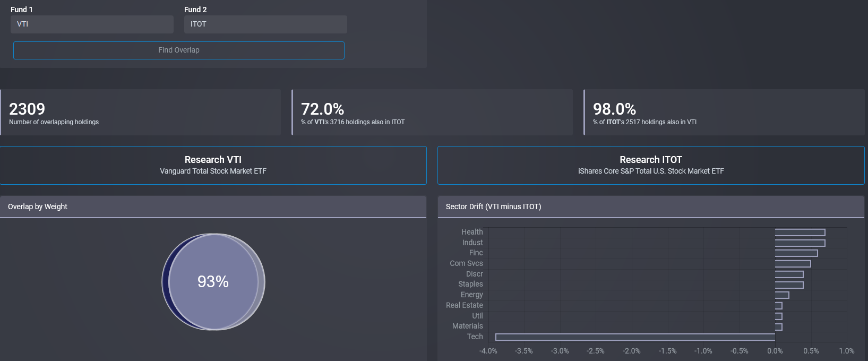Click the Overlap by Weight panel header
The height and width of the screenshot is (361, 868).
click(x=213, y=207)
